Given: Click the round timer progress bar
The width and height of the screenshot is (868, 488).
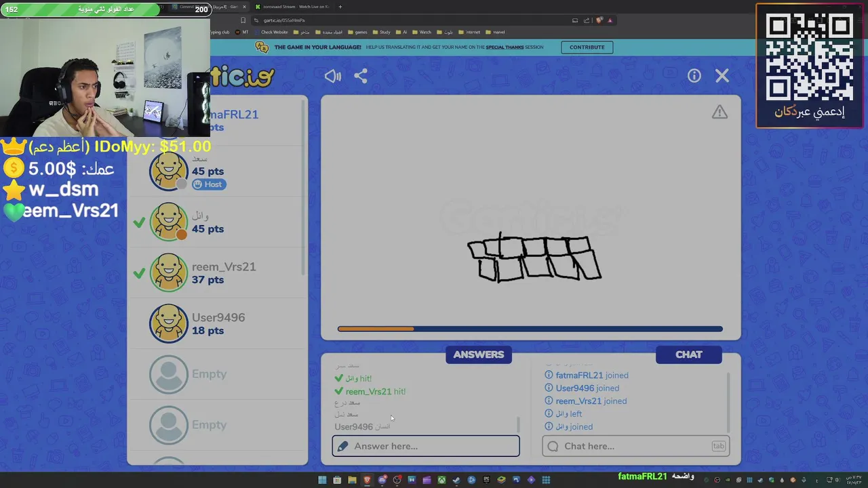Looking at the screenshot, I should click(530, 329).
